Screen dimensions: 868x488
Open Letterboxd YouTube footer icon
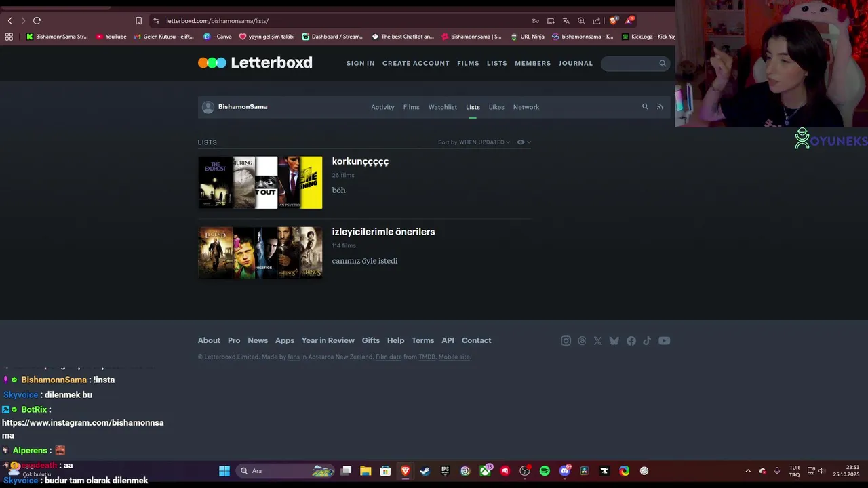[x=665, y=341]
